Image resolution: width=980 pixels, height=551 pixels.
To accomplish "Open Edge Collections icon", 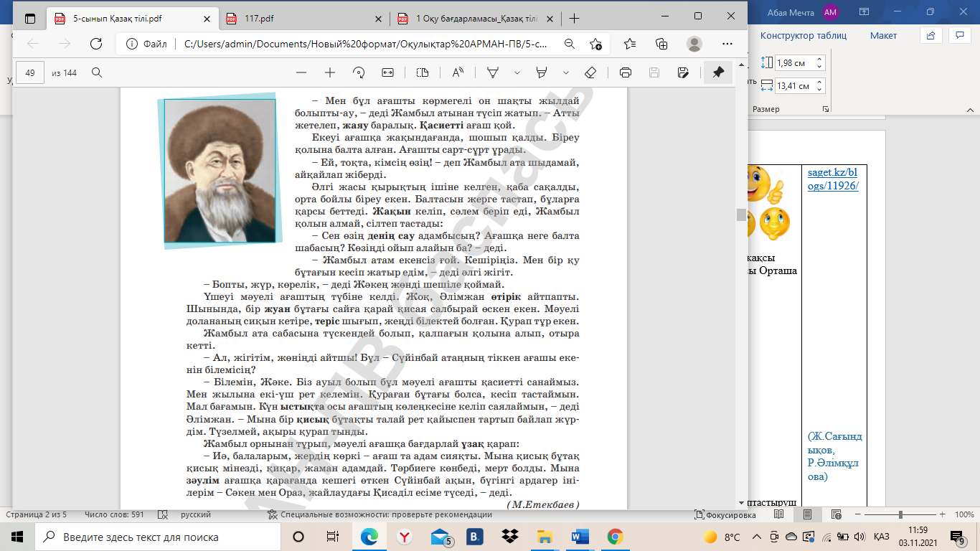I will pos(661,44).
